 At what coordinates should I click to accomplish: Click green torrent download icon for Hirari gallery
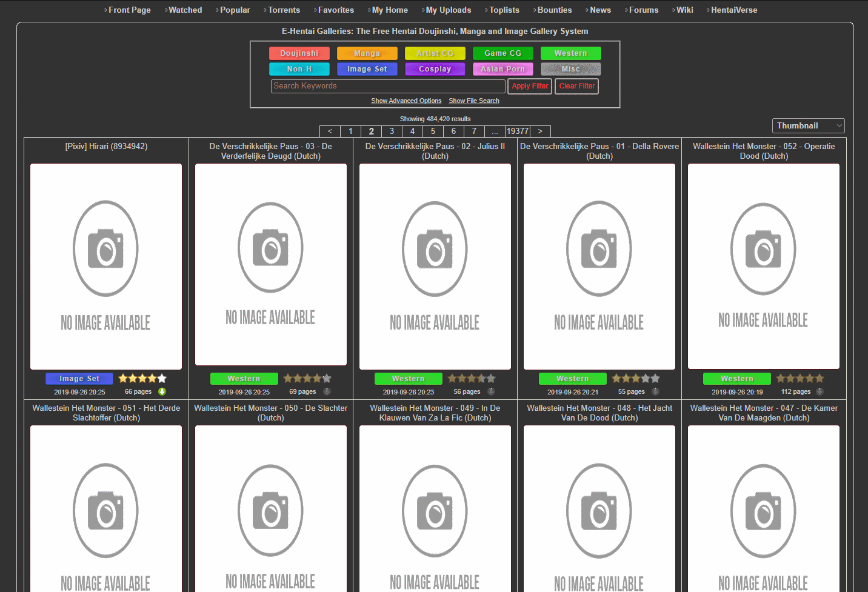click(x=162, y=391)
